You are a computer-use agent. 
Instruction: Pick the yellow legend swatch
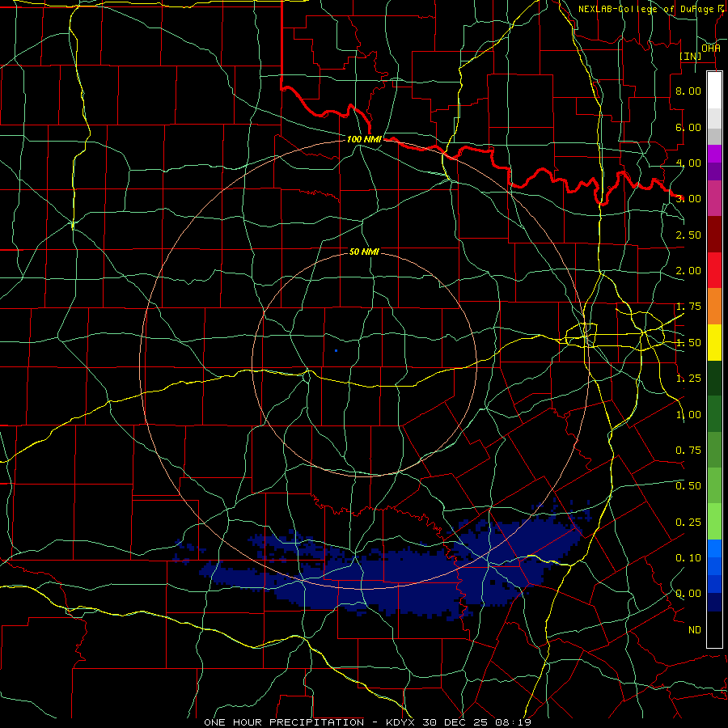pos(714,342)
